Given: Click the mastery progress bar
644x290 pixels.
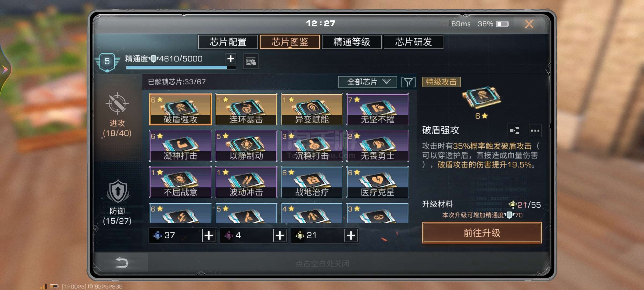Looking at the screenshot, I should click(181, 67).
